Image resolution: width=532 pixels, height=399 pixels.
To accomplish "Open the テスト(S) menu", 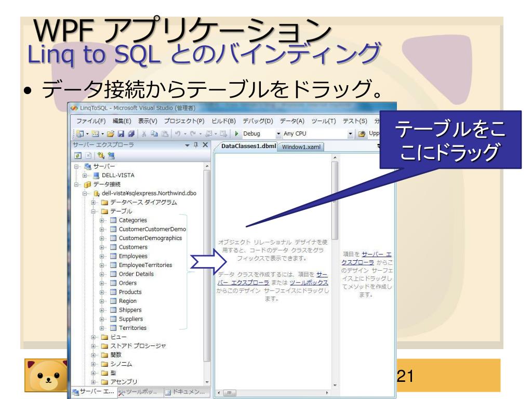I will click(355, 121).
